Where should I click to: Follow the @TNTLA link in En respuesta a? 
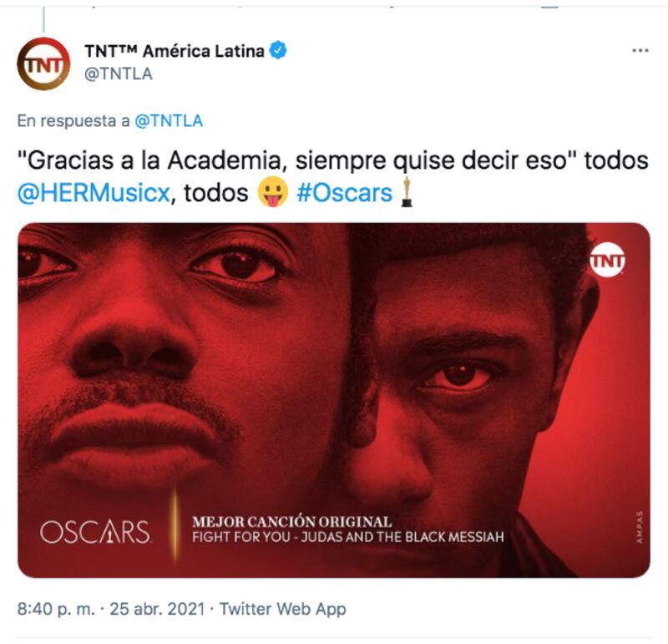[169, 121]
